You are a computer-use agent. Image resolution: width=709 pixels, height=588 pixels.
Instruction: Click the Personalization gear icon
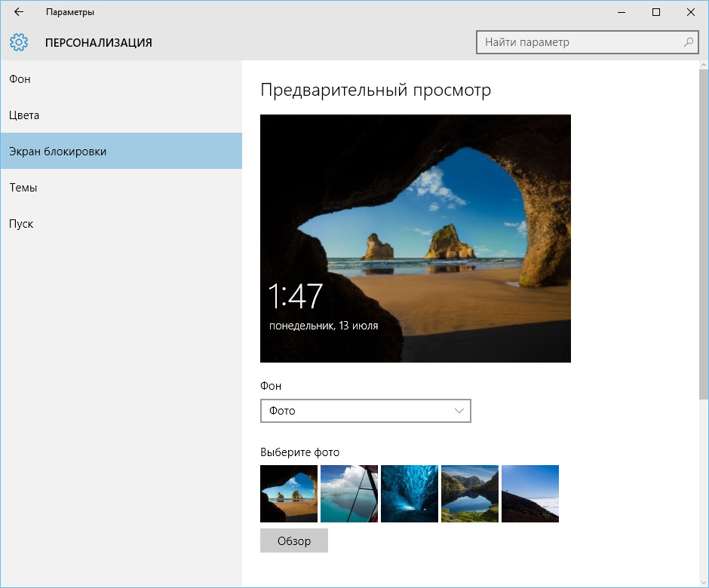tap(19, 42)
